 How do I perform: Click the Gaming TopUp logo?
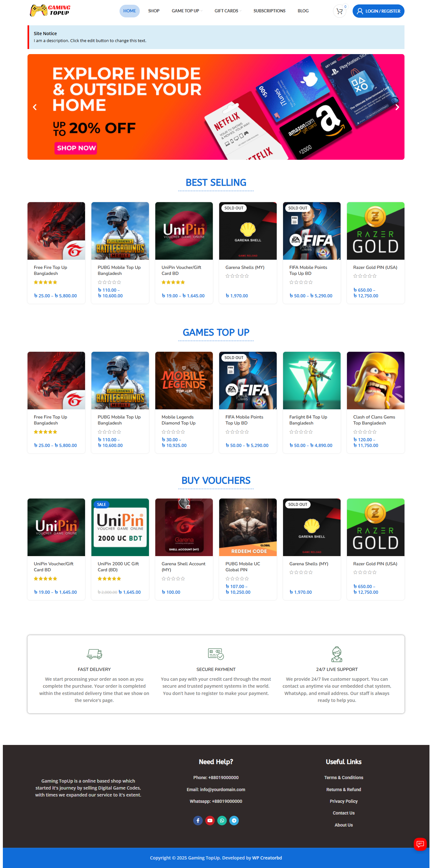pos(50,10)
